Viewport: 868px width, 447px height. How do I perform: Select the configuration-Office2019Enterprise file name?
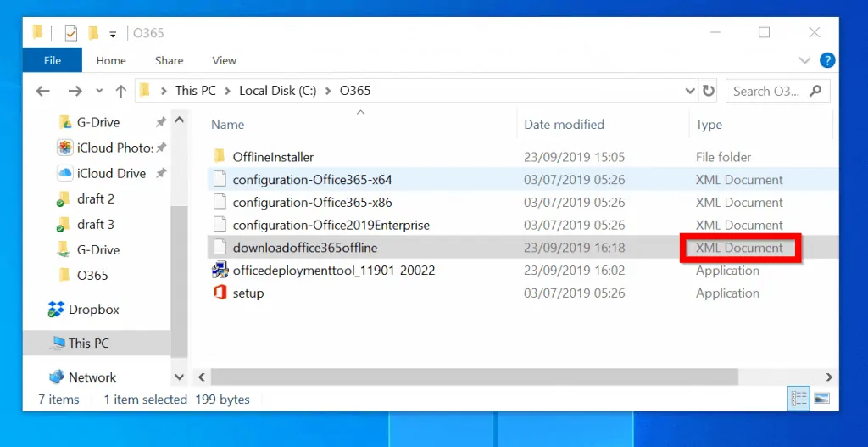331,226
